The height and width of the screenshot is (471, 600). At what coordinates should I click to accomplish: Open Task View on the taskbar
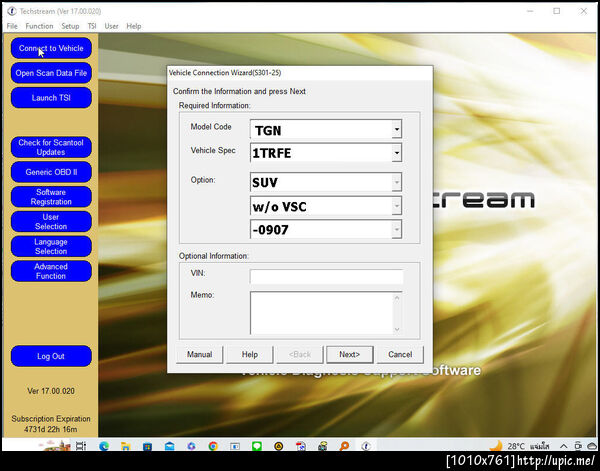(x=81, y=446)
